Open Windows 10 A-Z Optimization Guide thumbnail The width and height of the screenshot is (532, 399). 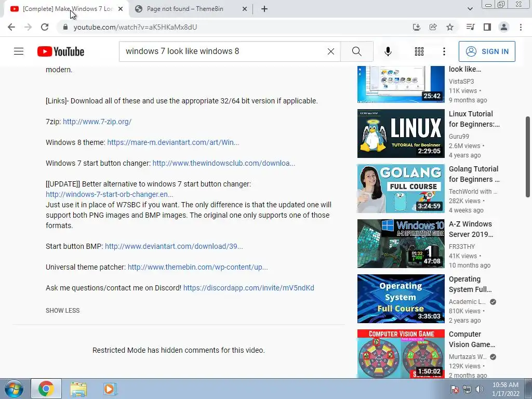pos(401,244)
